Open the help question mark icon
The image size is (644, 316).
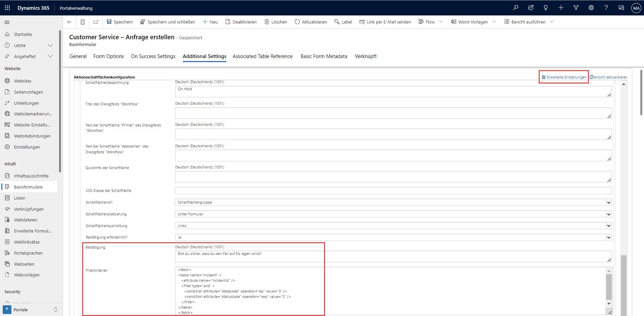(x=606, y=8)
